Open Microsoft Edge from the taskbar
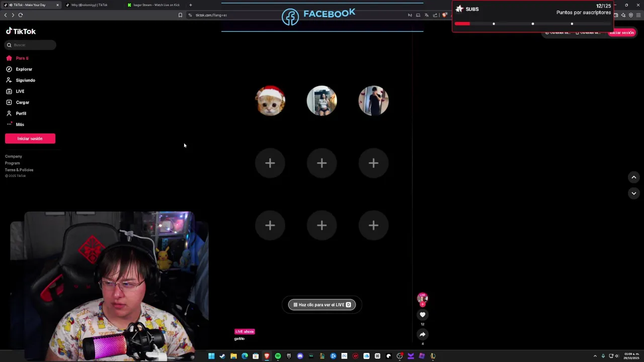The width and height of the screenshot is (644, 362). pyautogui.click(x=245, y=356)
